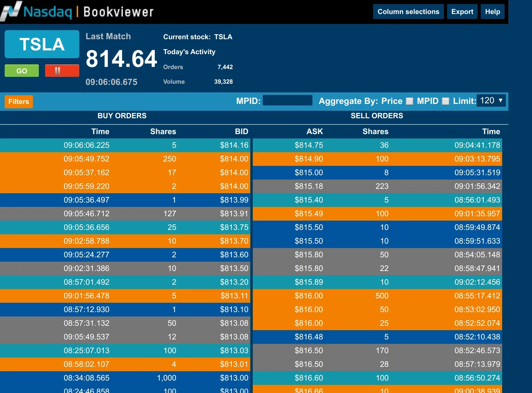532x393 pixels.
Task: Click buy order time 08:57:31.132
Action: [86, 323]
